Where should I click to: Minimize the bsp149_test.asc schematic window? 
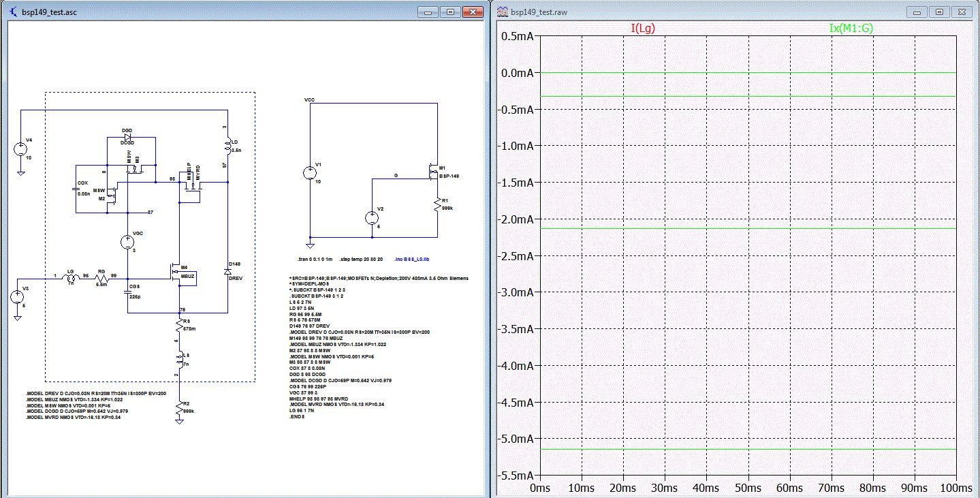pos(428,12)
